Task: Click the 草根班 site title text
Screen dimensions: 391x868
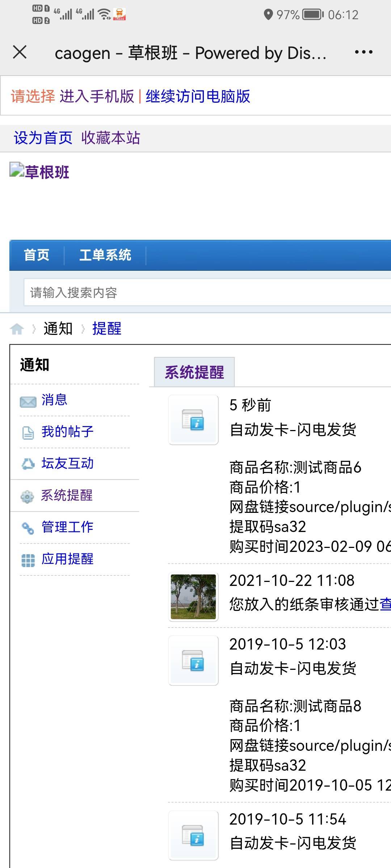Action: (x=47, y=172)
